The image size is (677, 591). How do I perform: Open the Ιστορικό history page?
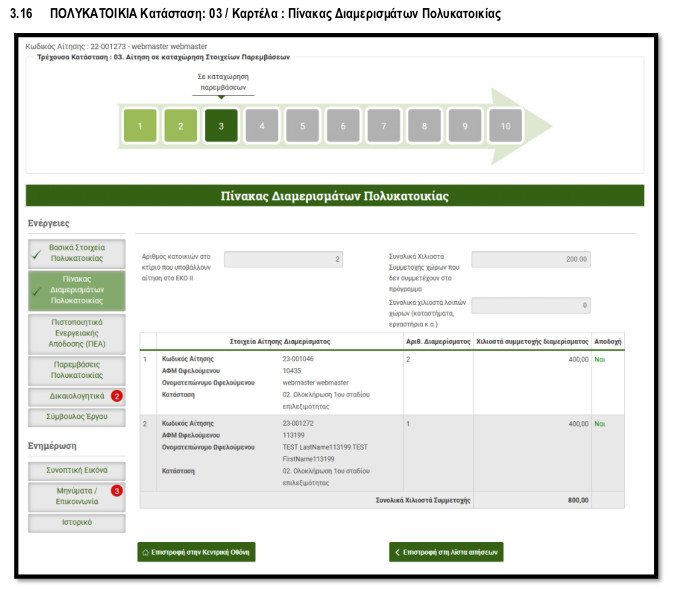77,523
